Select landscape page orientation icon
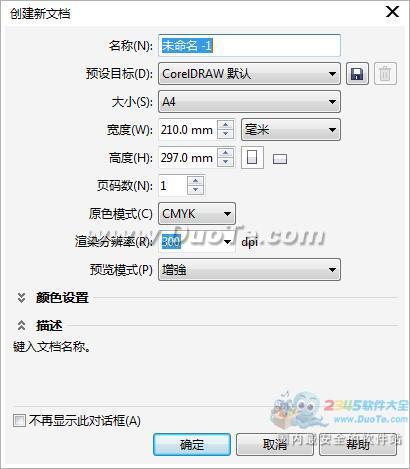Screen dimensions: 410x469 coord(280,159)
